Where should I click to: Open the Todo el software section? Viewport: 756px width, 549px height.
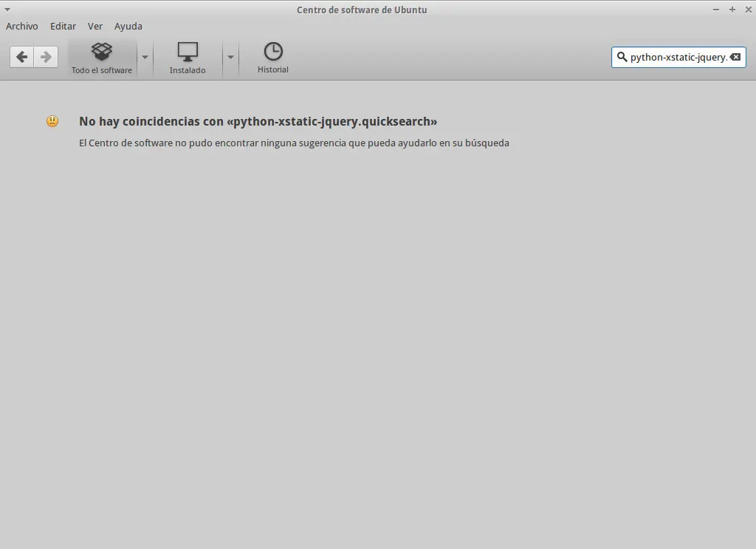(102, 58)
